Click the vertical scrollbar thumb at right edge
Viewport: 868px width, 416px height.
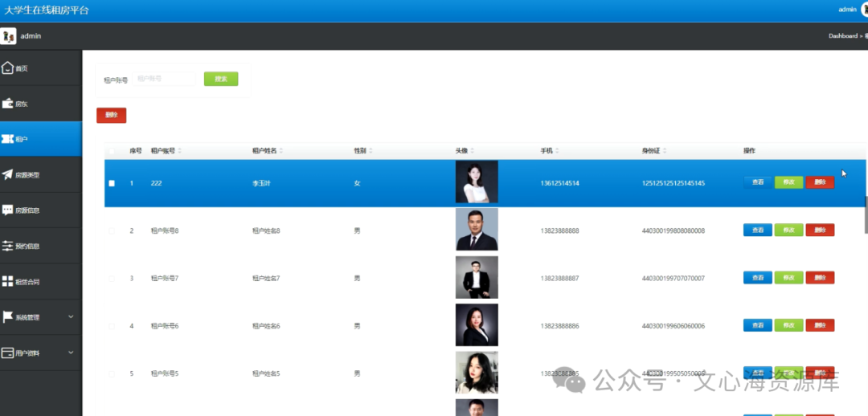point(866,214)
